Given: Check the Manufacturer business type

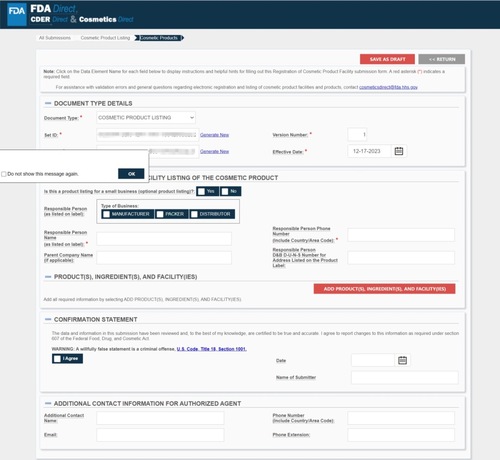Looking at the screenshot, I should pyautogui.click(x=106, y=214).
